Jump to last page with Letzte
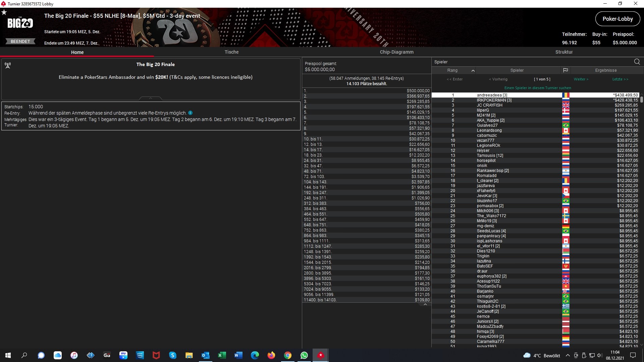Viewport: 644px width, 362px height. [620, 79]
